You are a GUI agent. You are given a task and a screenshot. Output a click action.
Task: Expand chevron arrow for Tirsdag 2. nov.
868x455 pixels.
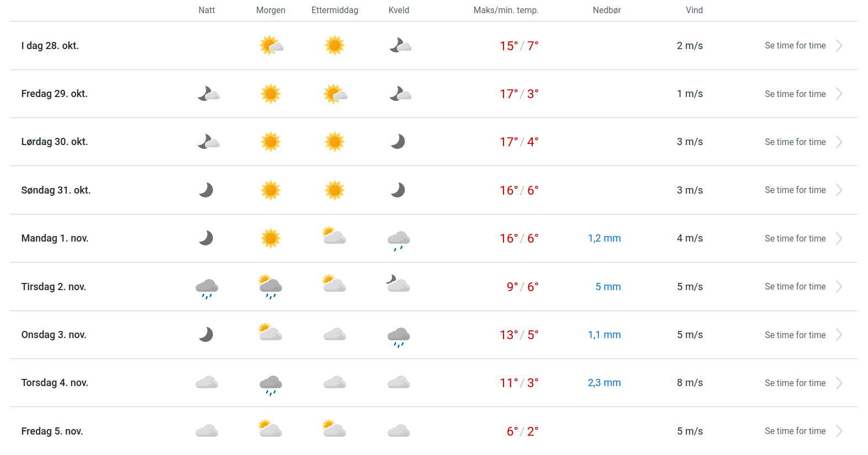[839, 287]
